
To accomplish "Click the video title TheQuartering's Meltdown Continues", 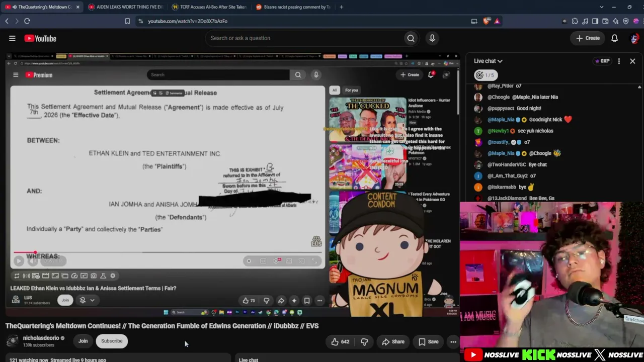I will [x=162, y=326].
